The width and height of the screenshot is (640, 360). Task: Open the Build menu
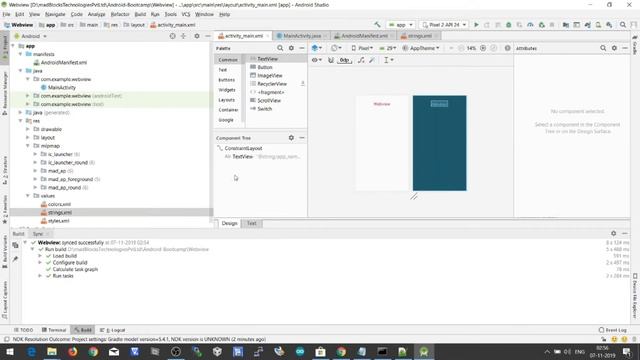point(140,14)
